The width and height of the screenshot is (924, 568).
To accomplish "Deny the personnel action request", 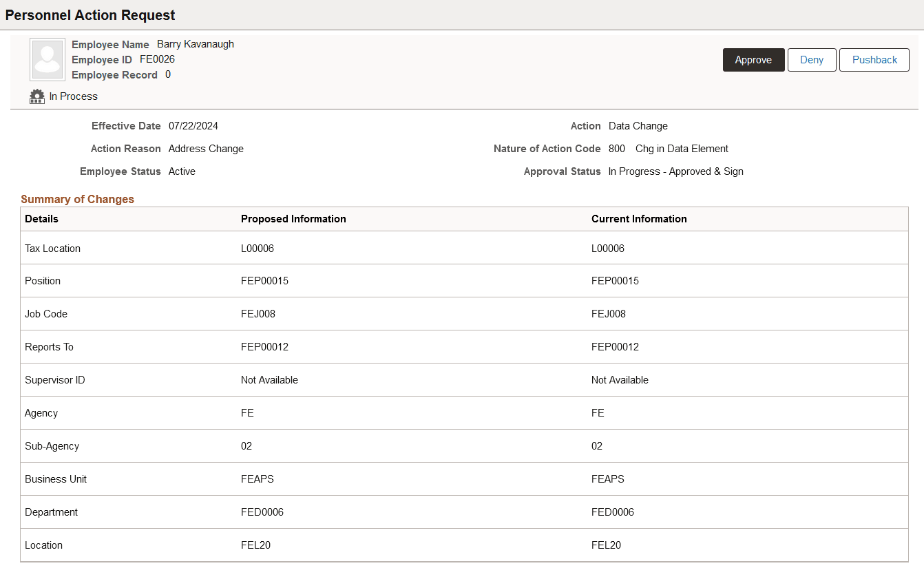I will click(812, 60).
